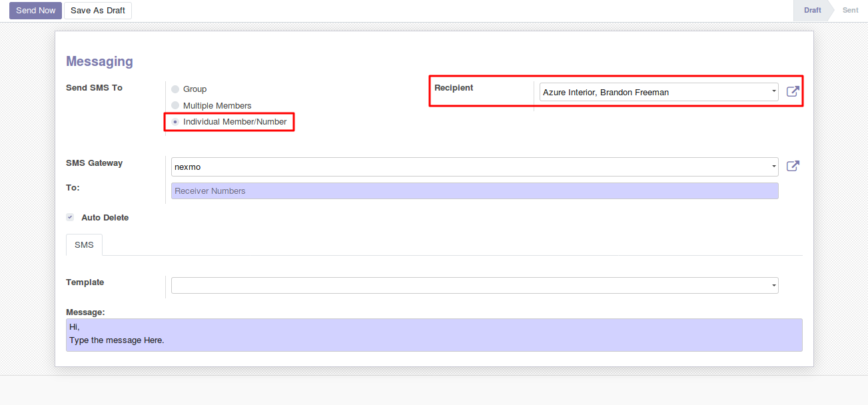The height and width of the screenshot is (405, 868).
Task: Open the Recipient external link icon
Action: [x=792, y=92]
